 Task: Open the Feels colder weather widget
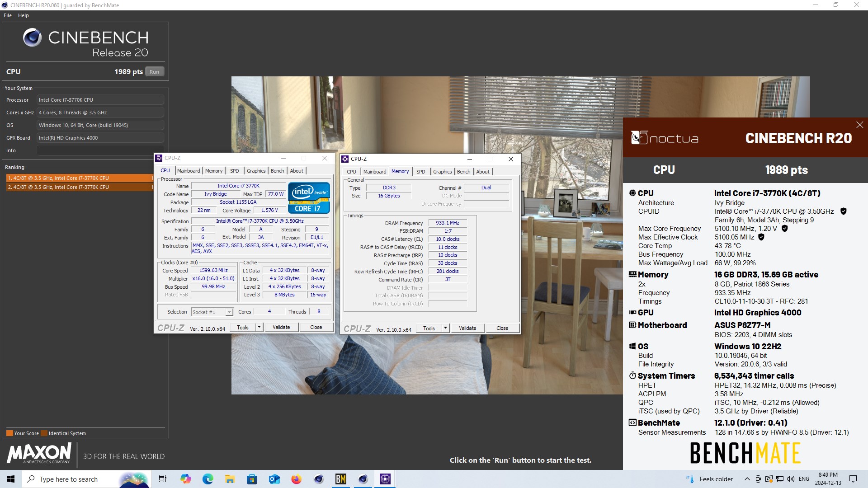[x=710, y=479]
